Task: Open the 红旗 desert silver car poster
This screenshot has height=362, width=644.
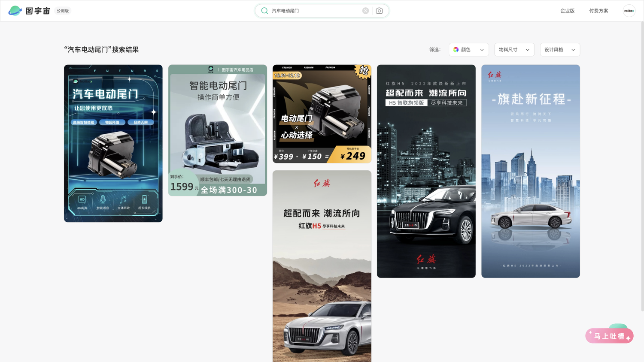Action: point(322,266)
